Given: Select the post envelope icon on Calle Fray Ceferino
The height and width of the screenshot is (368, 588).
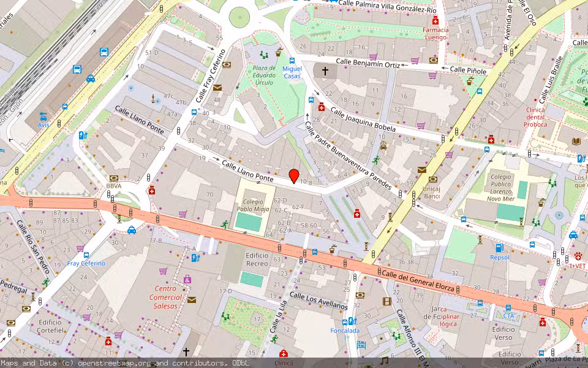Looking at the screenshot, I should tap(217, 88).
